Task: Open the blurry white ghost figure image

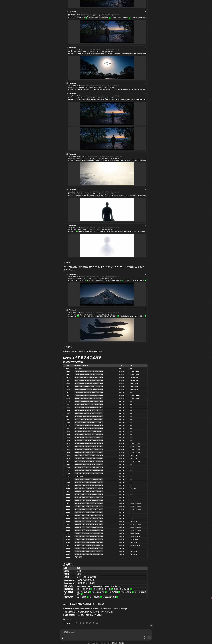Action: point(107,245)
